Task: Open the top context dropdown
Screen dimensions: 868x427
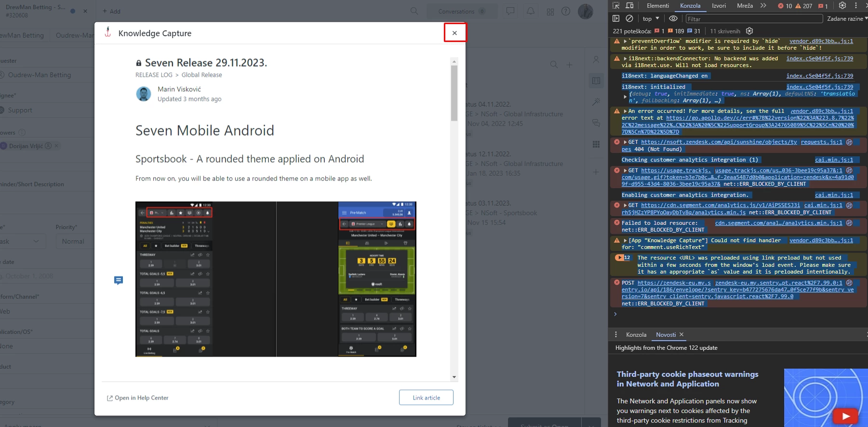Action: (651, 19)
